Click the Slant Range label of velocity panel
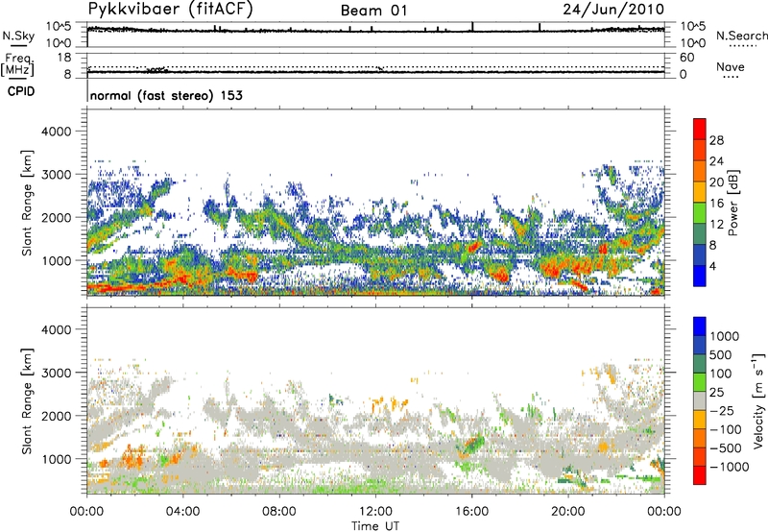 tap(27, 400)
